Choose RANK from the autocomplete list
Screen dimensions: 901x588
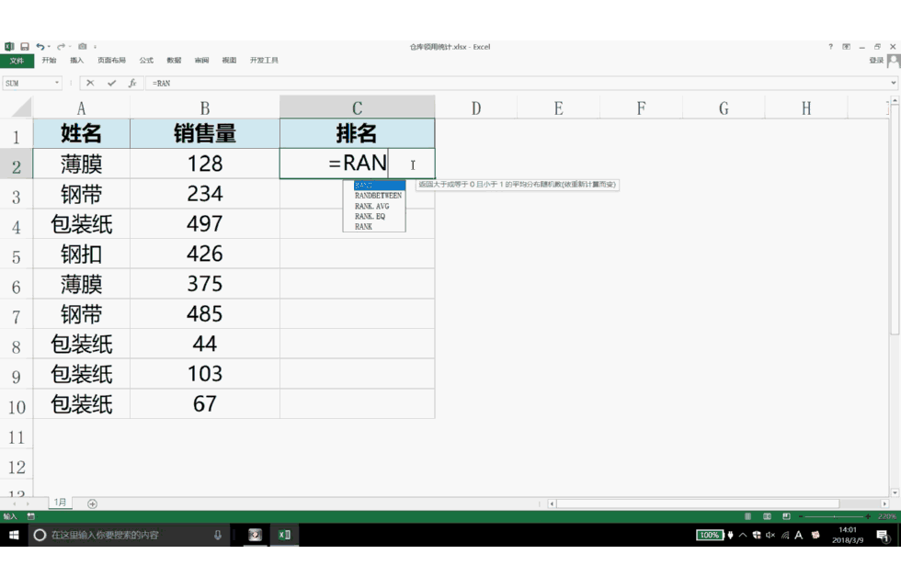363,227
